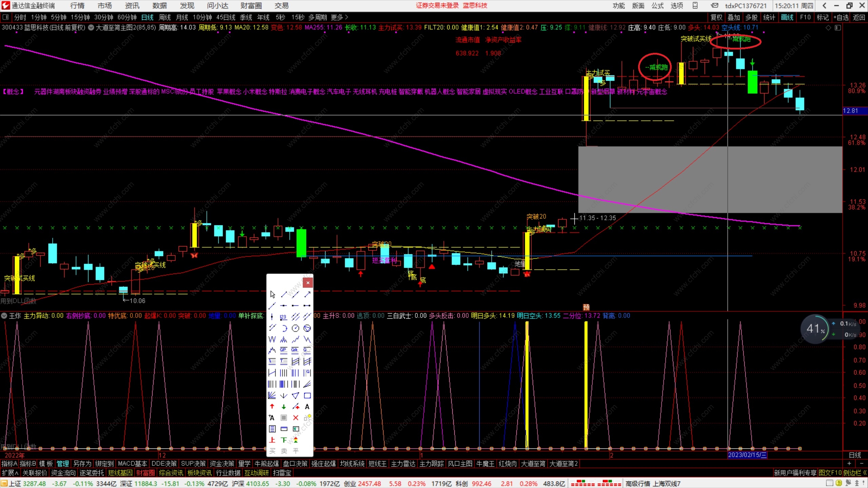The image size is (868, 488).
Task: Switch to the 周线 period tab
Action: pos(165,17)
